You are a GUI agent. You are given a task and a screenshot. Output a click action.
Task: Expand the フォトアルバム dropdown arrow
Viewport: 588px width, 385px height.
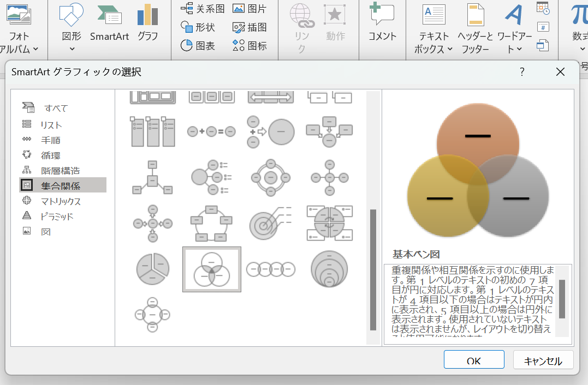[x=35, y=49]
